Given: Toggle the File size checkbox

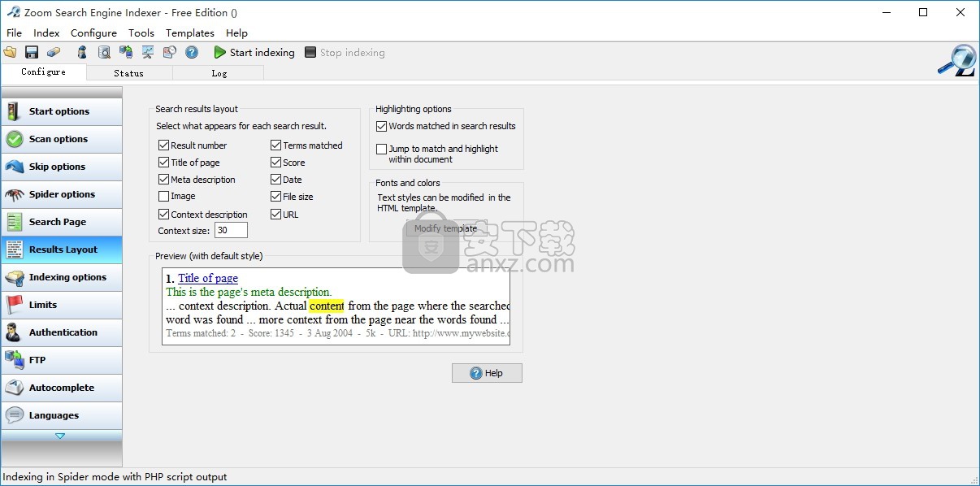Looking at the screenshot, I should (276, 197).
